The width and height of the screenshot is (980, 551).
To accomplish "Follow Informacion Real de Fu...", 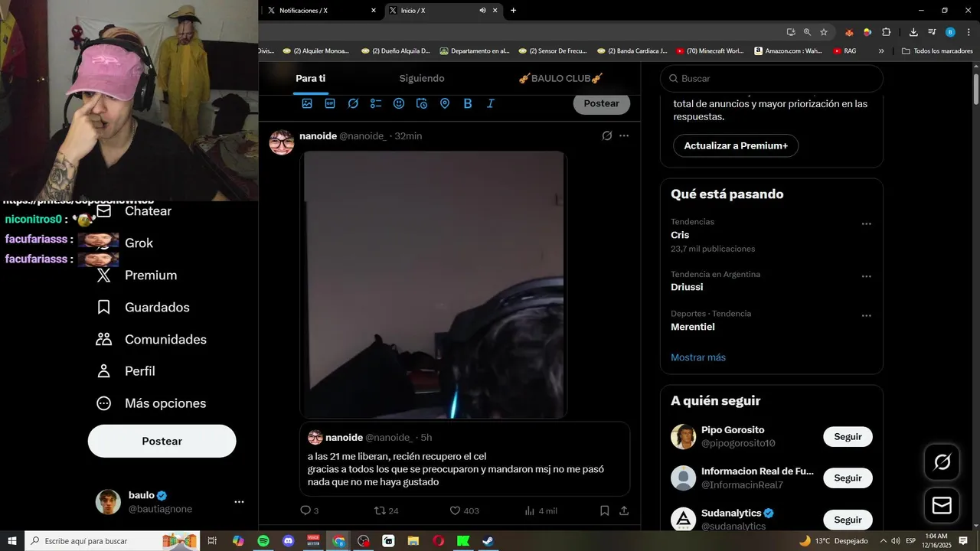I will pyautogui.click(x=848, y=478).
